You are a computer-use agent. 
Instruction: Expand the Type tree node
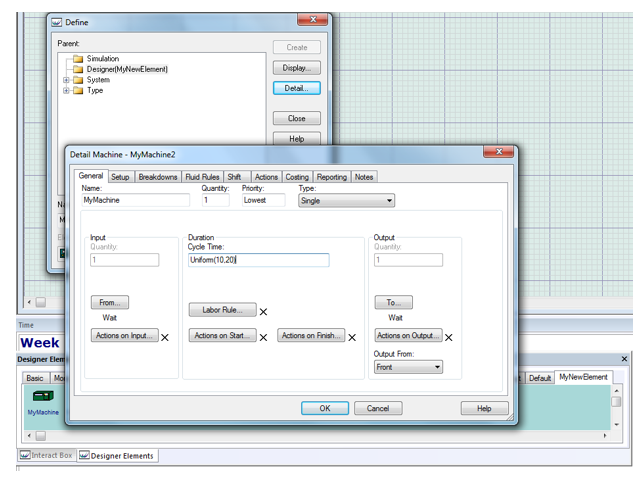pyautogui.click(x=66, y=91)
